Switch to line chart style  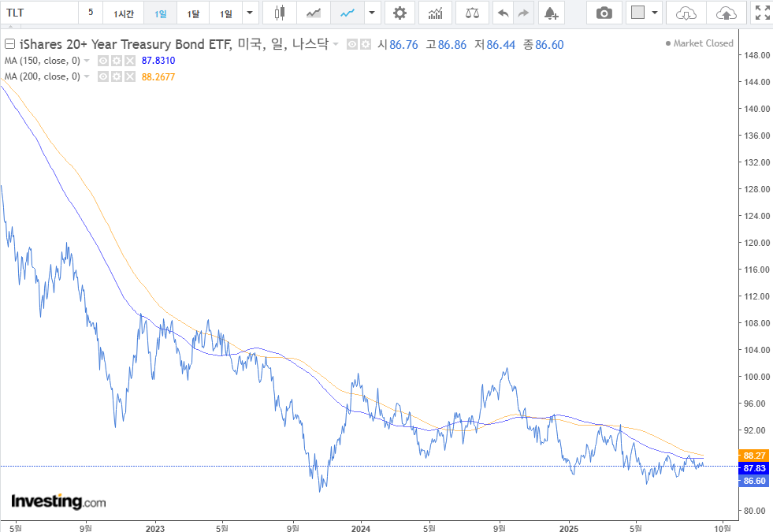(347, 13)
